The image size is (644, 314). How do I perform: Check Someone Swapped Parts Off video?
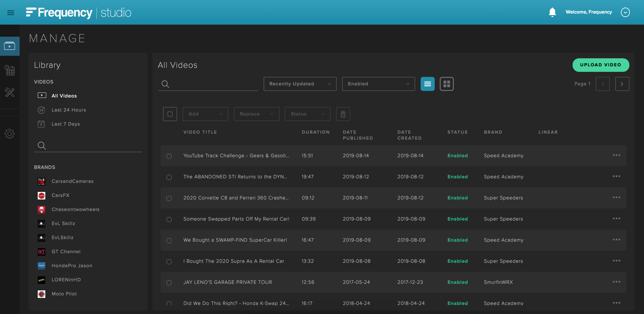(169, 220)
